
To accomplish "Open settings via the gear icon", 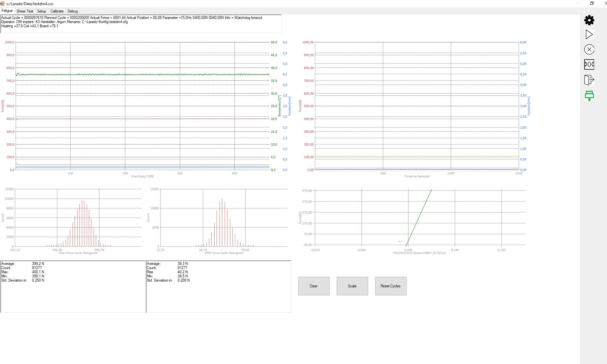I will pos(589,20).
